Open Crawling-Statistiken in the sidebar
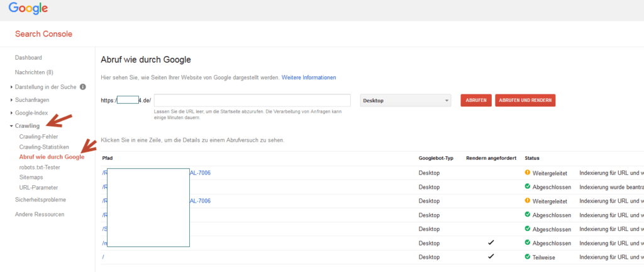The width and height of the screenshot is (644, 272). coord(44,147)
